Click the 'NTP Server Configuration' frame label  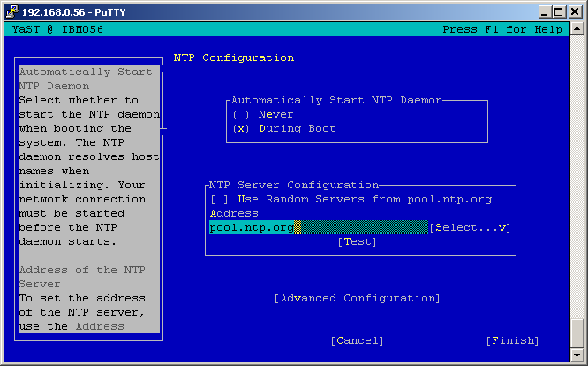(294, 185)
